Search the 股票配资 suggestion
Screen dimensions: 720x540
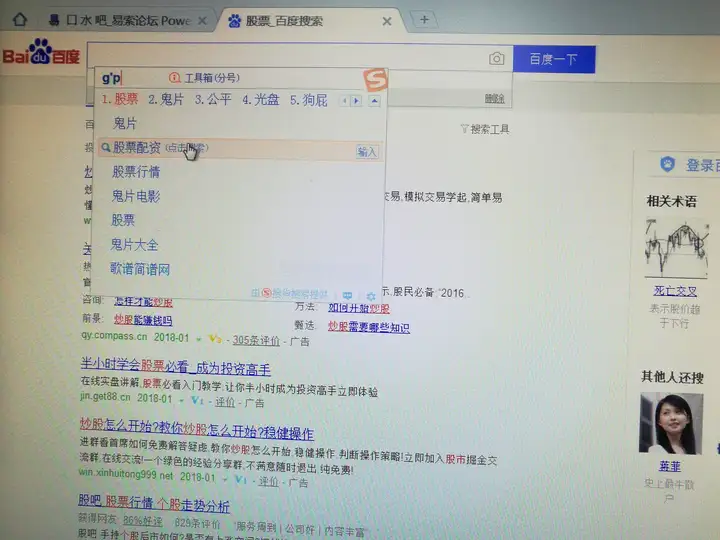tap(239, 148)
